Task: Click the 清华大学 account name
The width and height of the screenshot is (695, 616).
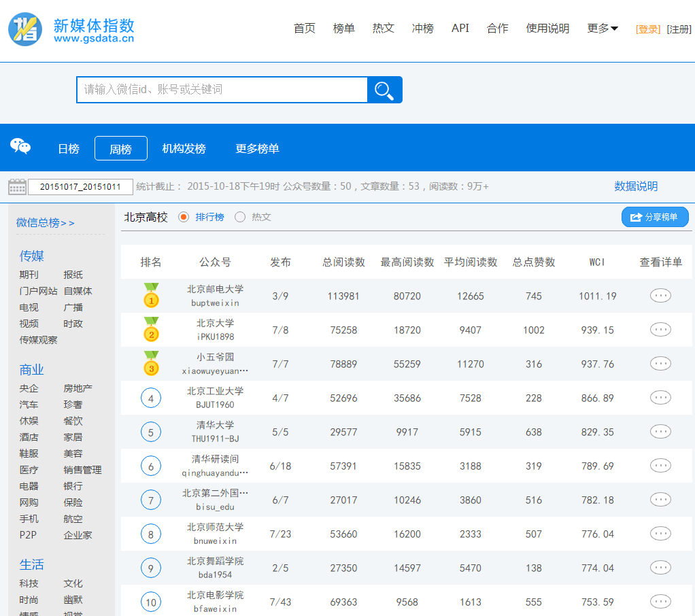Action: pos(216,426)
